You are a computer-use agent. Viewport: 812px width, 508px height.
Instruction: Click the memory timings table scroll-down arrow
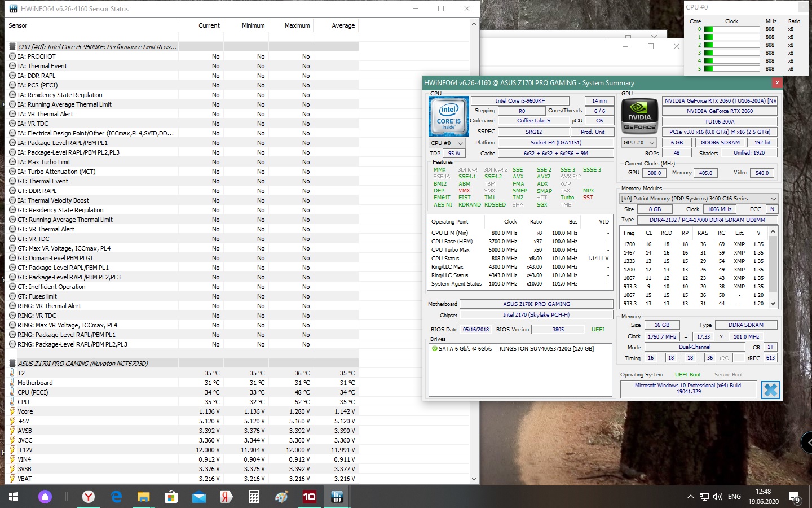[x=773, y=304]
